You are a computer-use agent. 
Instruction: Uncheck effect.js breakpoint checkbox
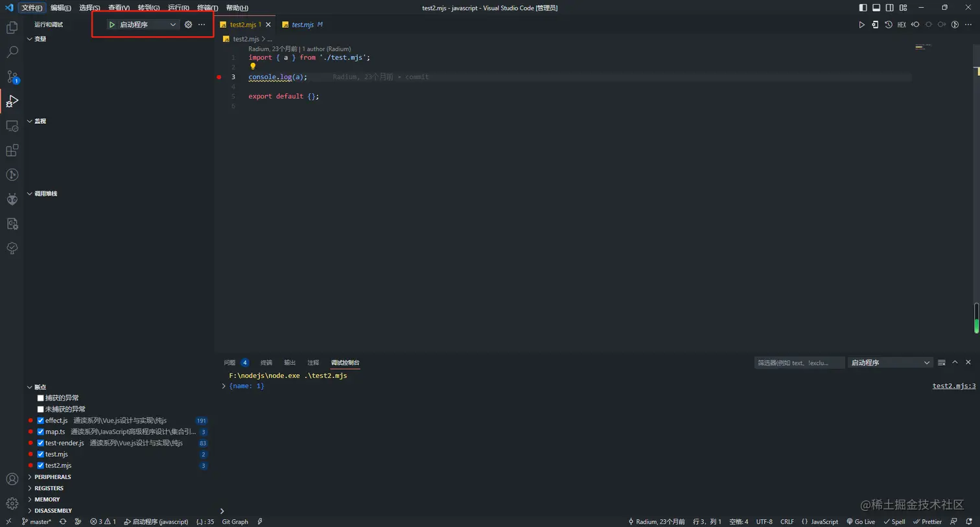click(40, 421)
